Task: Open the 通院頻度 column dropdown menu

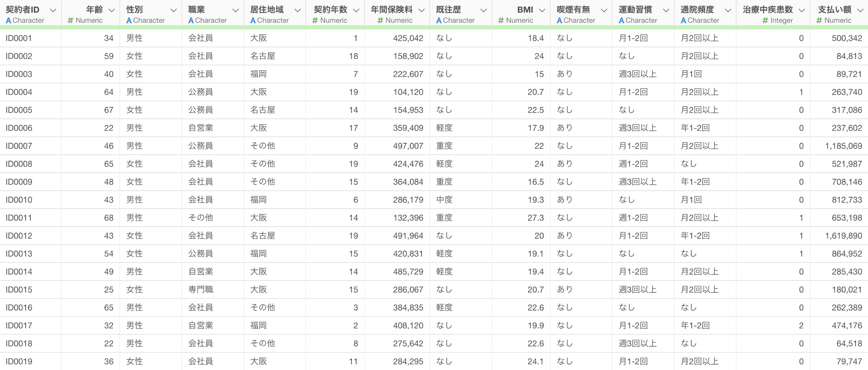Action: pyautogui.click(x=728, y=11)
